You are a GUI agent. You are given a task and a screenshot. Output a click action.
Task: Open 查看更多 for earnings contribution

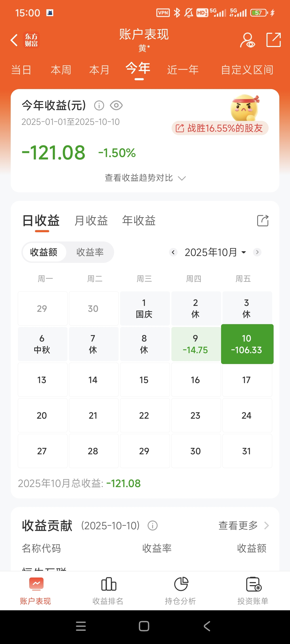pos(243,526)
